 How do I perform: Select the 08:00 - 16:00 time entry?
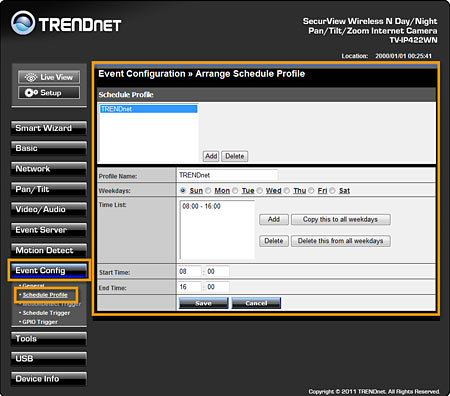[x=201, y=206]
